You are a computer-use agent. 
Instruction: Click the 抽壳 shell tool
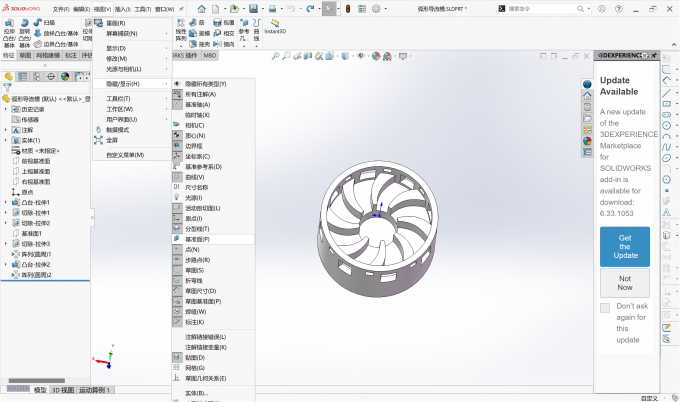click(199, 44)
